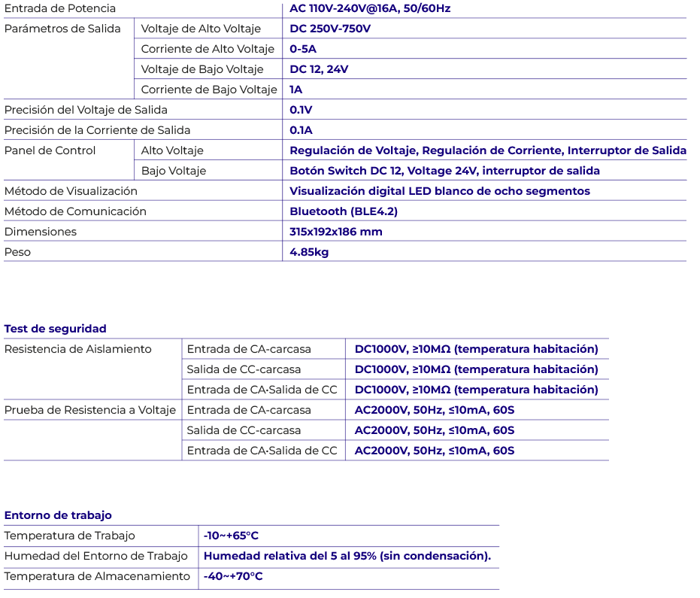This screenshot has height=598, width=700.
Task: Click the 'Temperatura de Almacenamiento' label
Action: 97,576
